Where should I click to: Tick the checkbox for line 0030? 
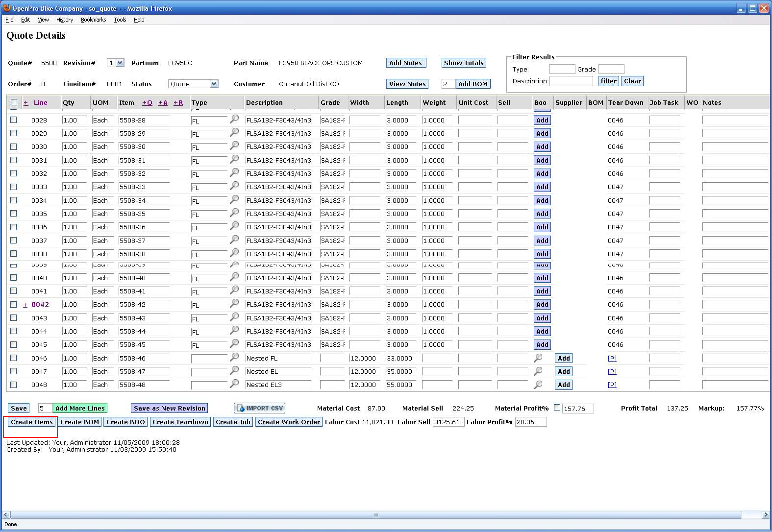[x=14, y=146]
